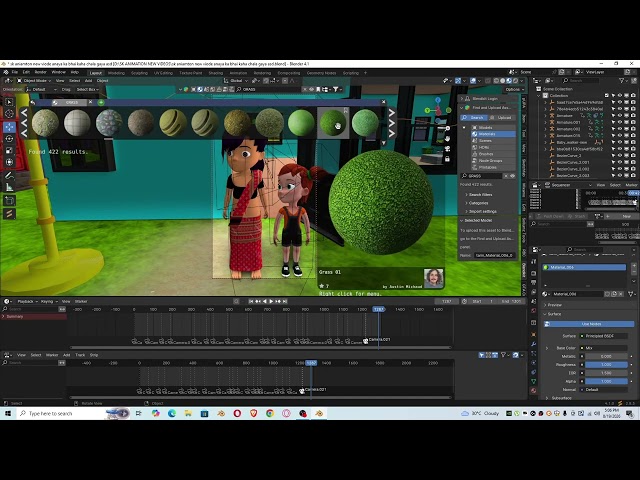Toggle viewport overlays display
640x480 pixels.
pos(473,81)
